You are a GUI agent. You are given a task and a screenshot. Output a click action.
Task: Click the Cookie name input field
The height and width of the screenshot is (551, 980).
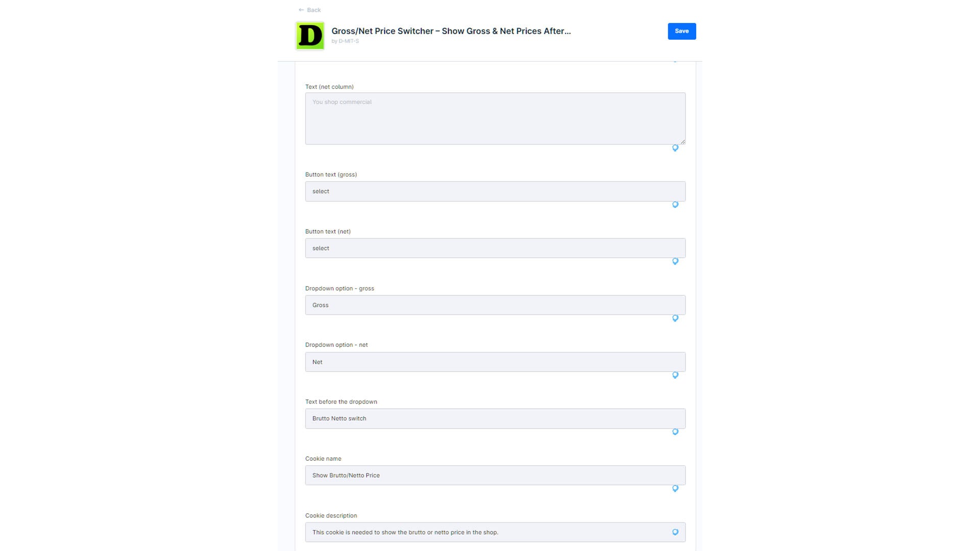(495, 475)
